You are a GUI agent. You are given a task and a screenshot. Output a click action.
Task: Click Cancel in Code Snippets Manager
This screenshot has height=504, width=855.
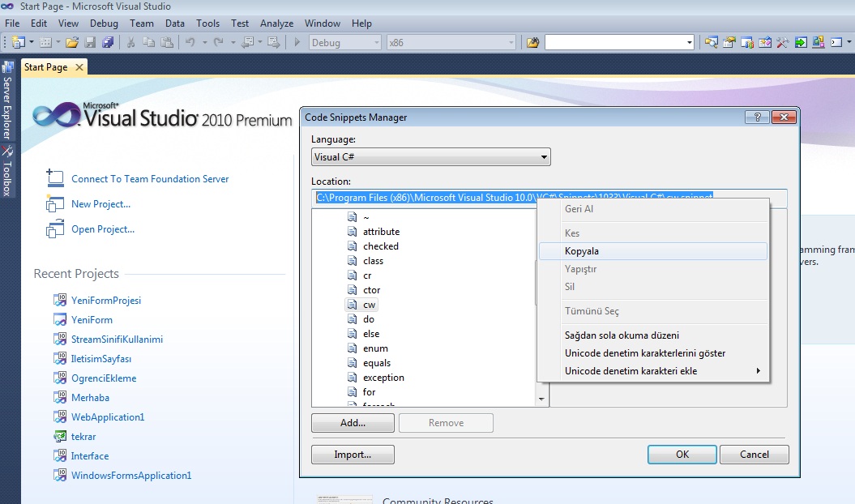pyautogui.click(x=755, y=455)
